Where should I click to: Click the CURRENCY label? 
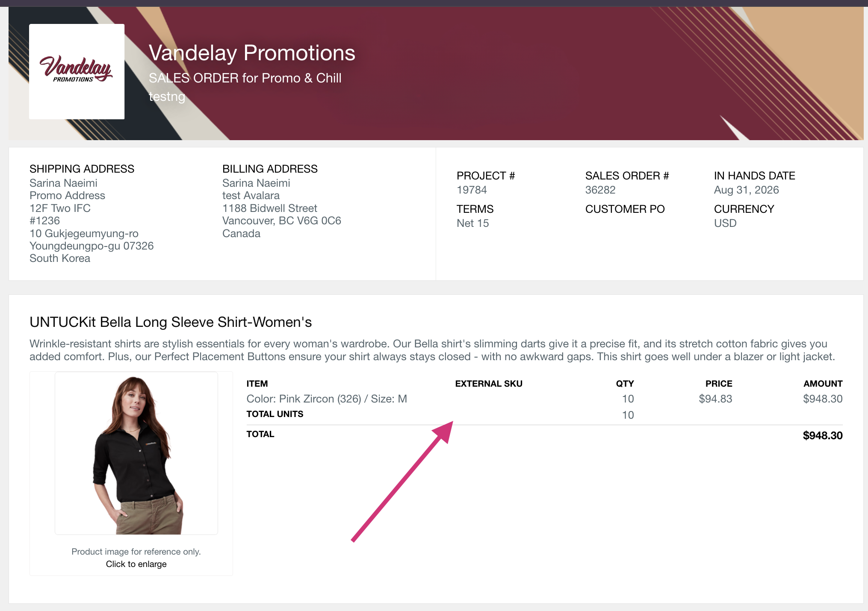pos(744,209)
